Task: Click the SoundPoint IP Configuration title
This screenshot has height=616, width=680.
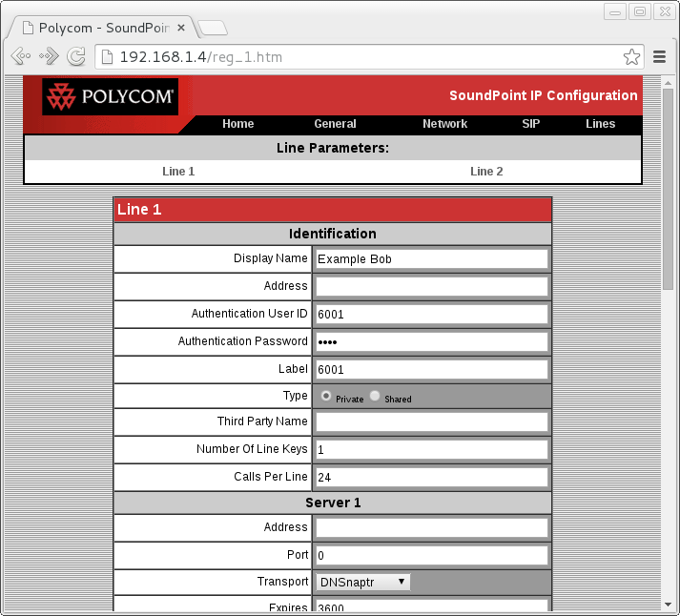Action: coord(543,95)
